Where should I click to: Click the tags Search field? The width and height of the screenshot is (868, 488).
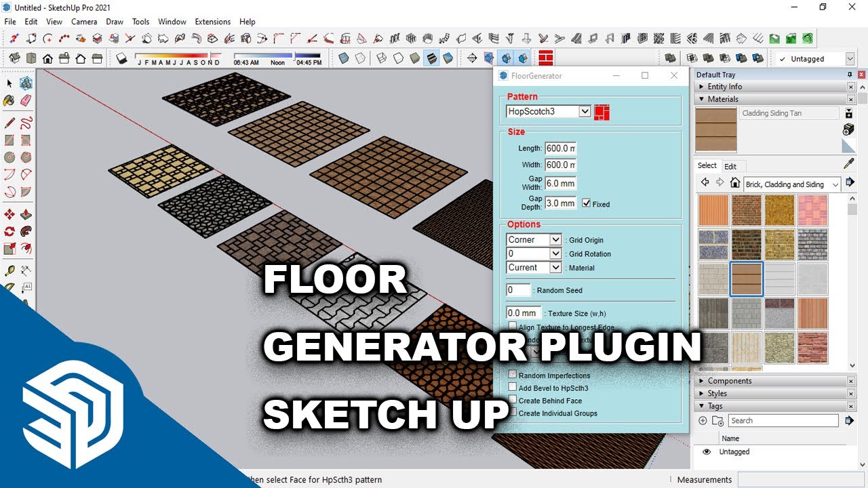[x=785, y=421]
